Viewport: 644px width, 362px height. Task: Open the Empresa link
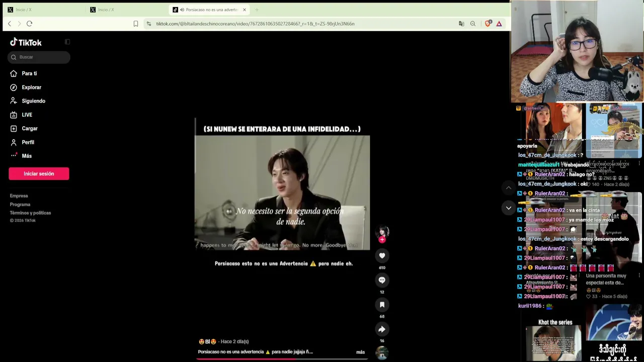(19, 196)
